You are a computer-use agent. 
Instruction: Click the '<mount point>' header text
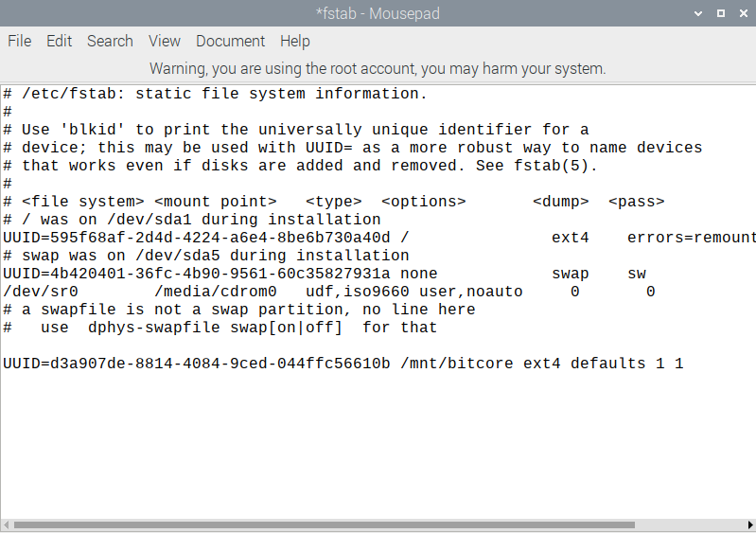click(216, 201)
